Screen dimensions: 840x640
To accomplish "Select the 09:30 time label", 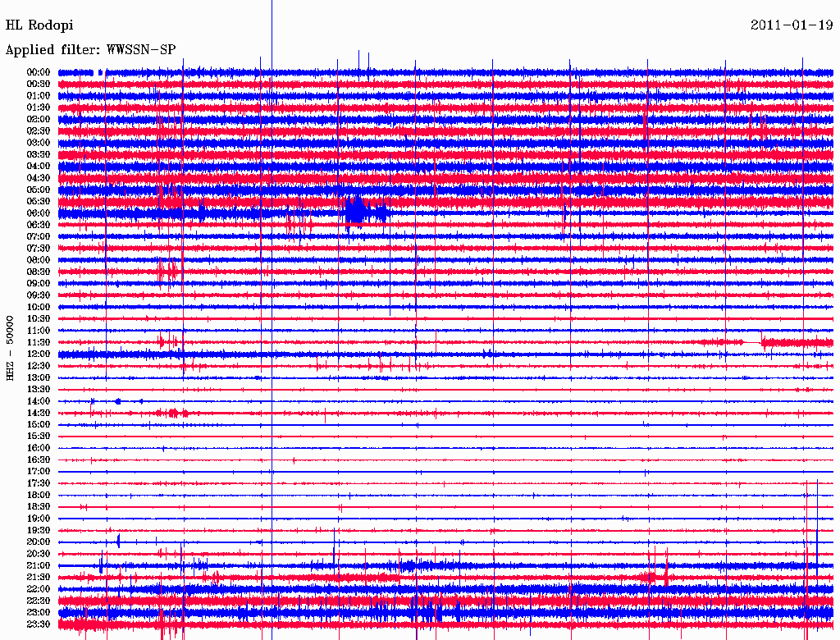I will (39, 295).
